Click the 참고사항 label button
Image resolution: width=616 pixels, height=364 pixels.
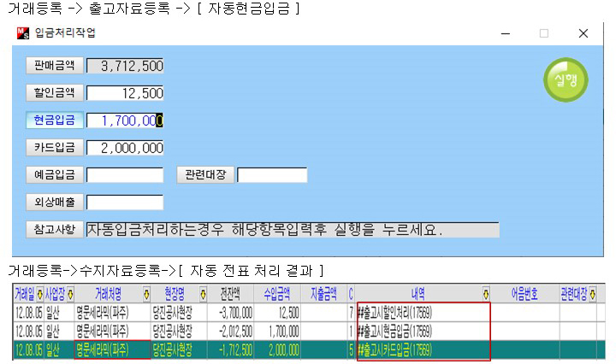(55, 230)
